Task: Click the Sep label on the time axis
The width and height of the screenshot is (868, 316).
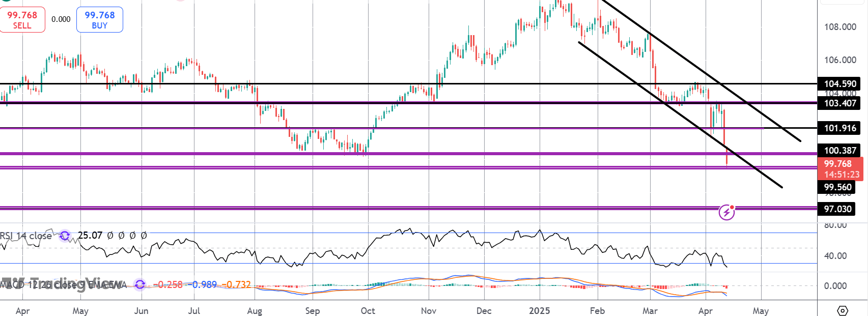Action: (312, 311)
